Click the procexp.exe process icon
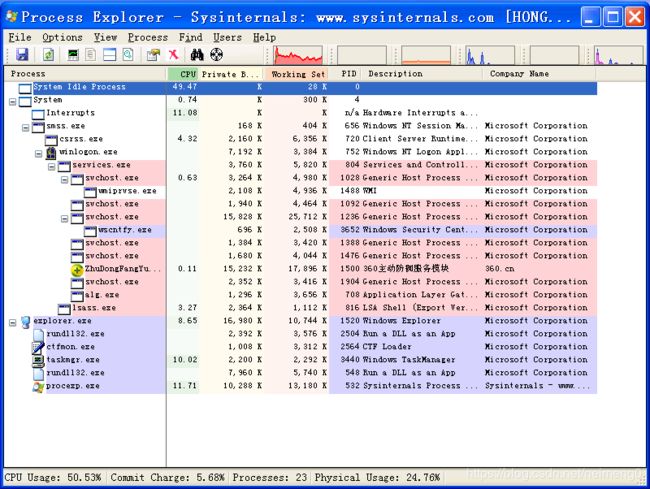 coord(38,386)
